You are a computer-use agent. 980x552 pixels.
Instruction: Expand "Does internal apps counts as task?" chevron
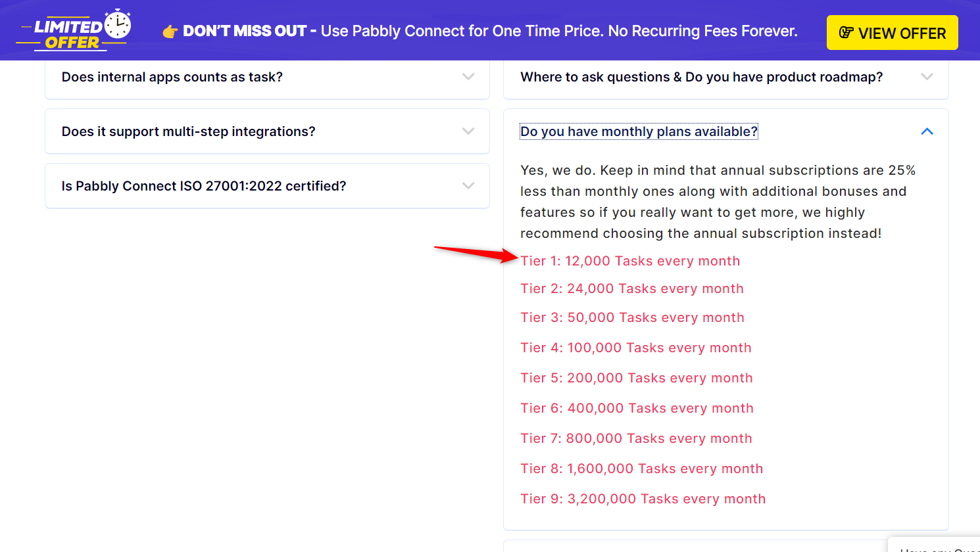tap(468, 77)
